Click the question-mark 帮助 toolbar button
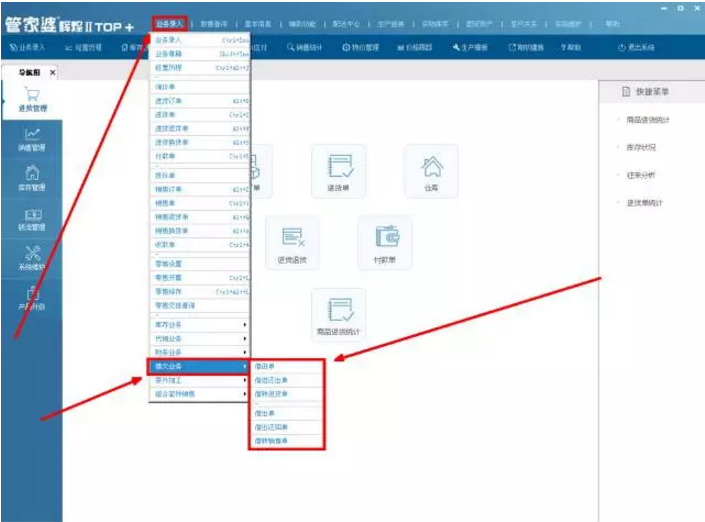This screenshot has height=522, width=705. [571, 47]
